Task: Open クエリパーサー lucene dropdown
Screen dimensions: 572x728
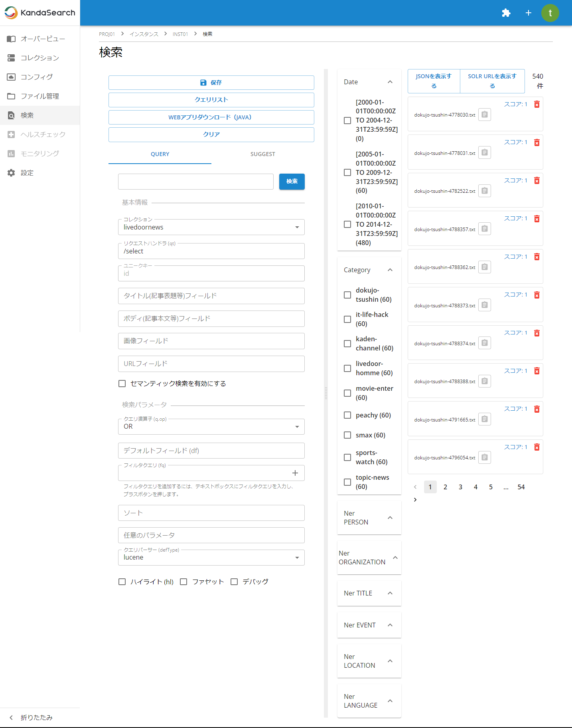Action: (x=211, y=558)
